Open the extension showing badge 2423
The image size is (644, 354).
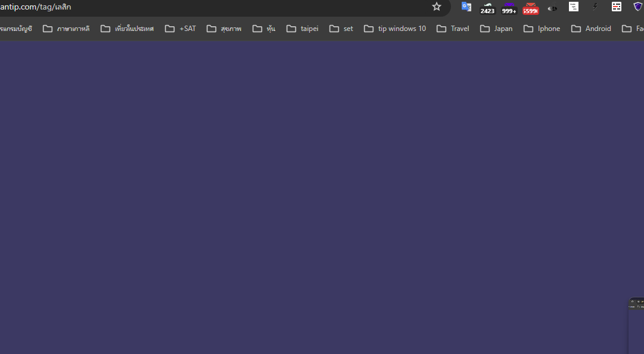pyautogui.click(x=487, y=8)
